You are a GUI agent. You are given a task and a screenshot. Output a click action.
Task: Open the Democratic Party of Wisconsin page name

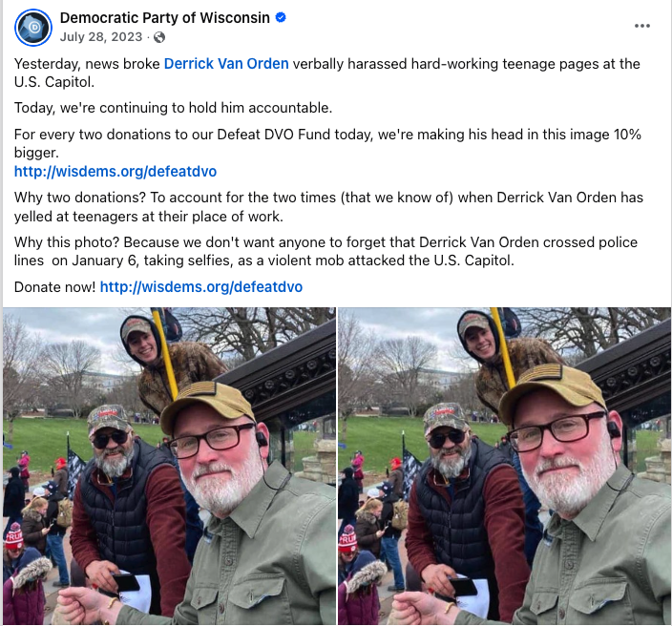tap(165, 17)
